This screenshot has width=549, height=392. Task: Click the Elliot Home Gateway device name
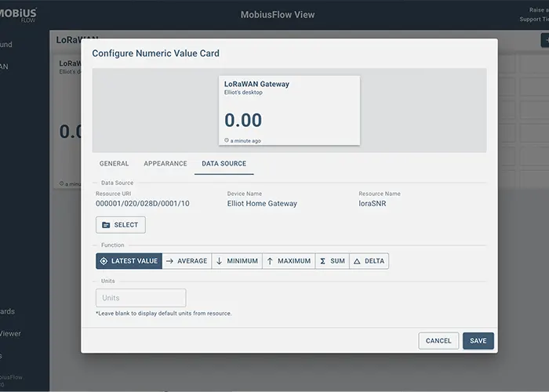262,203
